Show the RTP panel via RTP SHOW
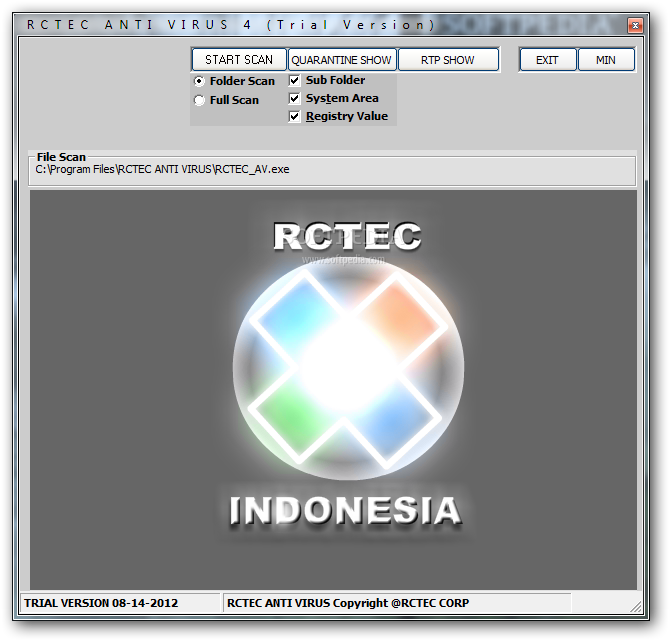 [448, 59]
